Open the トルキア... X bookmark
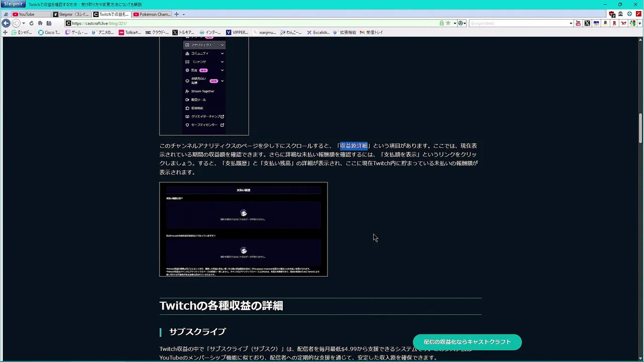The image size is (644, 362). pyautogui.click(x=183, y=32)
